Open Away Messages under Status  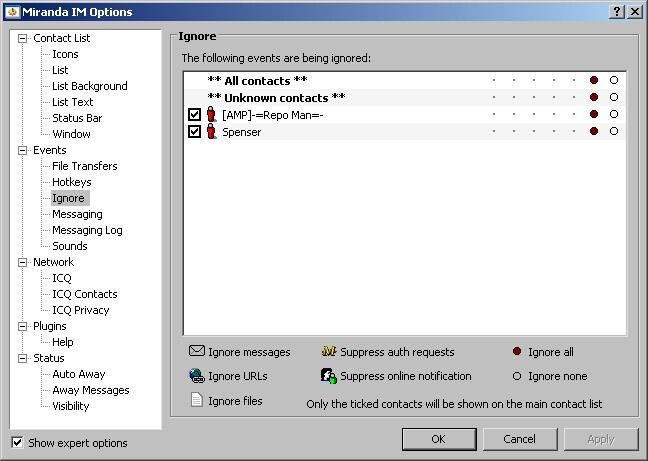coord(91,390)
